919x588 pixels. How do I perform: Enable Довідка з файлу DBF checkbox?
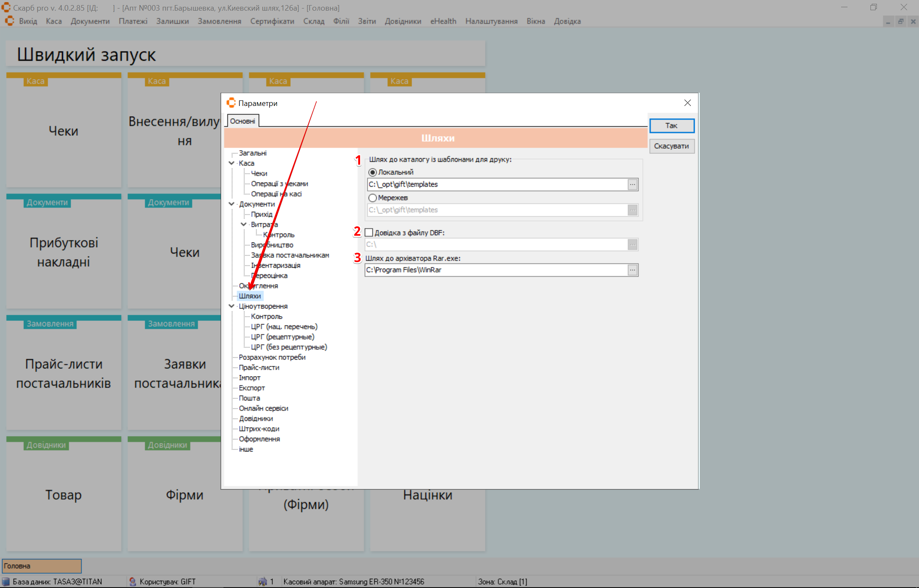click(x=369, y=233)
